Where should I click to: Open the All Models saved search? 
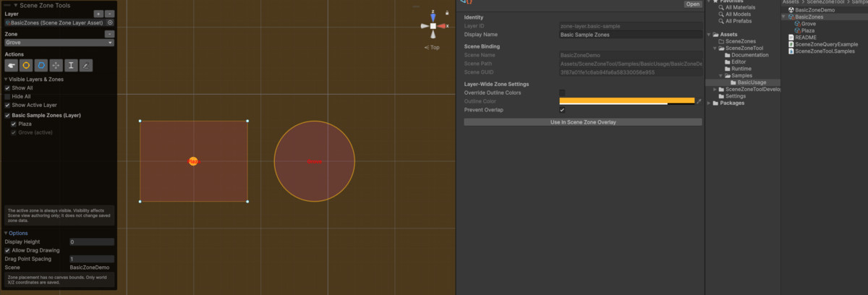point(734,14)
